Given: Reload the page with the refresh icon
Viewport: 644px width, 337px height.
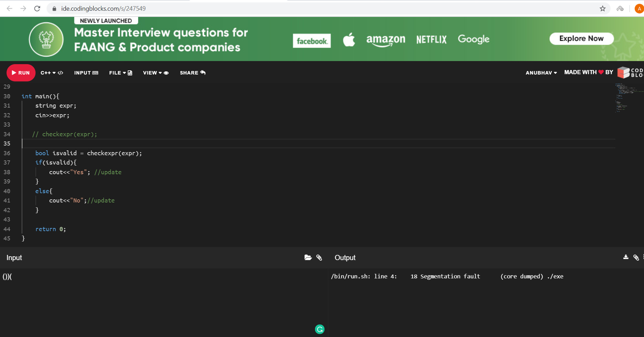Looking at the screenshot, I should click(37, 8).
